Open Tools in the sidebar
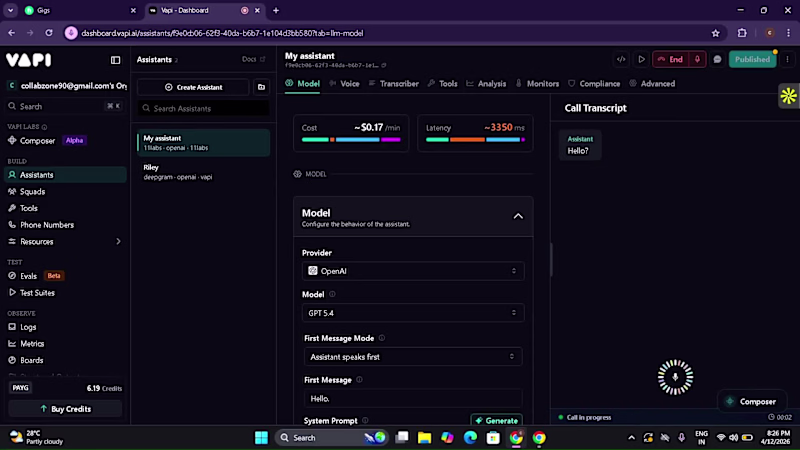The width and height of the screenshot is (800, 450). click(65, 208)
